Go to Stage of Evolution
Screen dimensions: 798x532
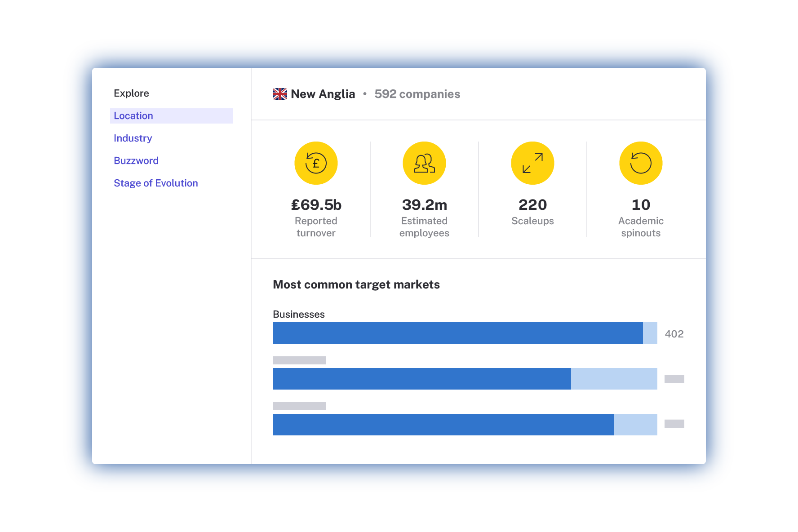[156, 183]
